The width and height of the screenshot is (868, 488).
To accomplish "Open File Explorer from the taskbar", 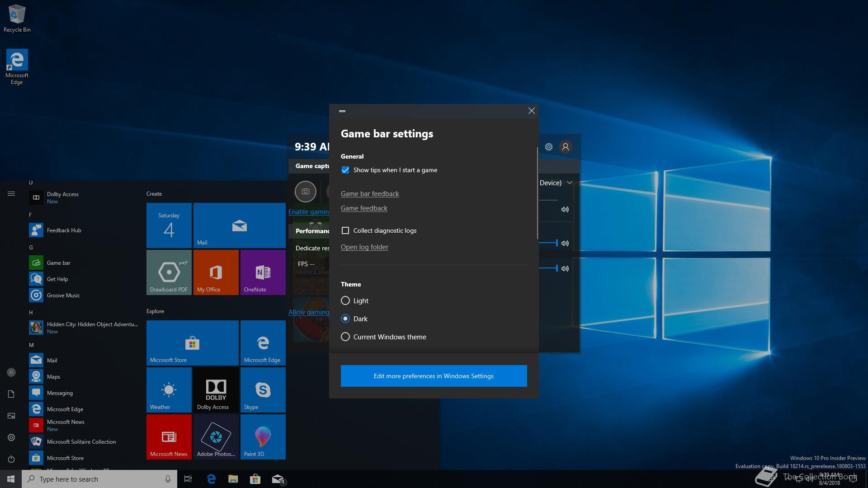I will [x=233, y=479].
